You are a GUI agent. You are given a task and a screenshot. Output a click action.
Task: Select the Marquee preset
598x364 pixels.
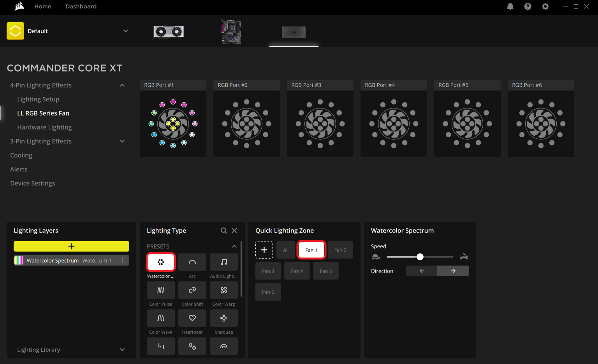224,318
